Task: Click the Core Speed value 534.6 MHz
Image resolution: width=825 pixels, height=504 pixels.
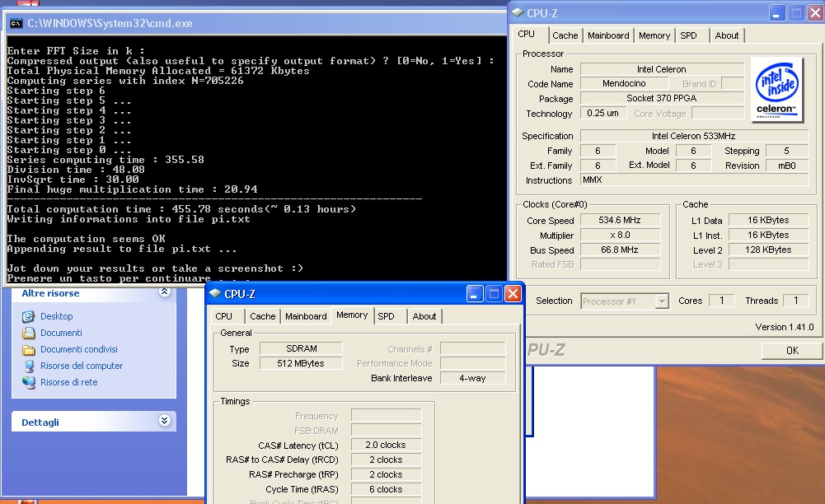Action: [620, 220]
